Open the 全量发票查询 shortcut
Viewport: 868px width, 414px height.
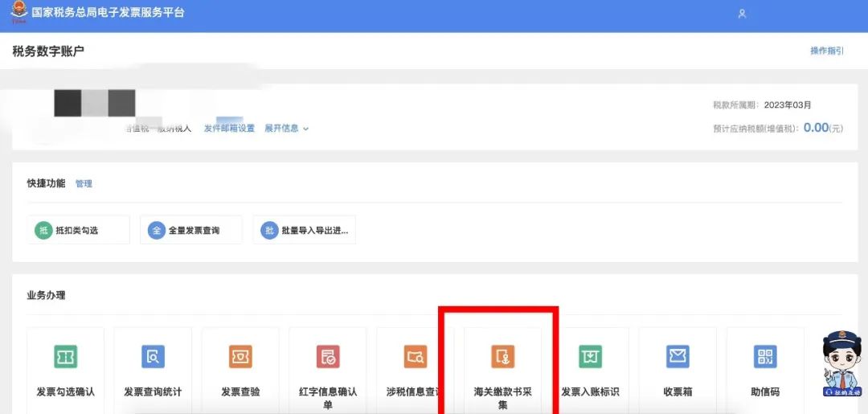tap(191, 230)
